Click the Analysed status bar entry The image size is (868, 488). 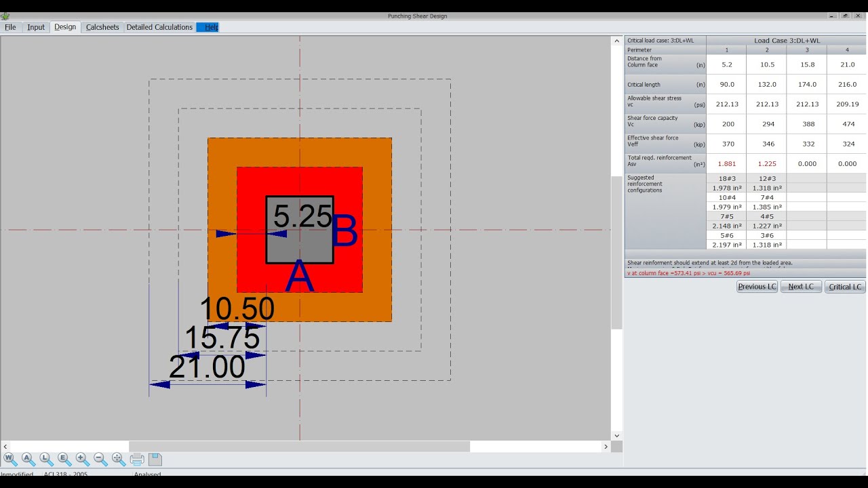pos(147,474)
